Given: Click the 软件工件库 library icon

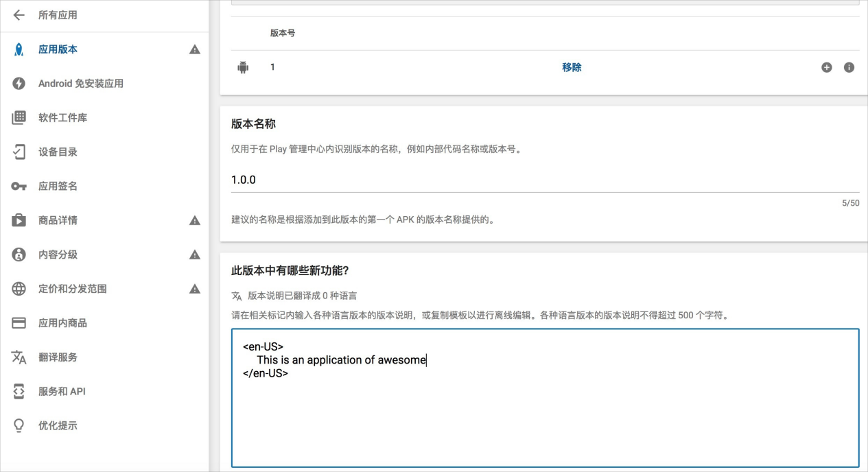Looking at the screenshot, I should pyautogui.click(x=19, y=118).
